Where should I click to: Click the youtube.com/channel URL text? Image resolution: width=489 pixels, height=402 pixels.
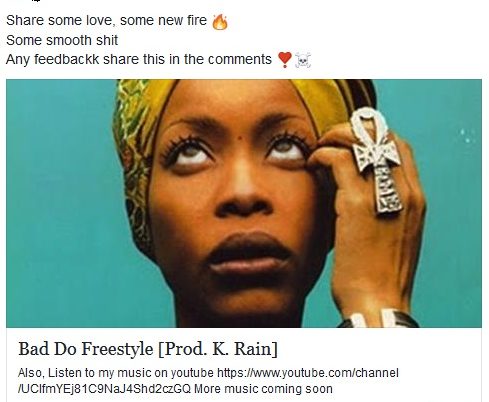point(308,373)
